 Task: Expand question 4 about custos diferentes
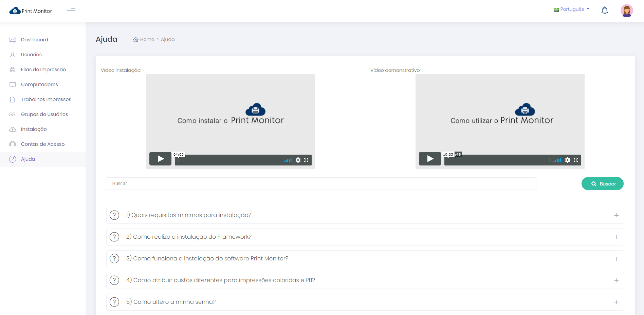click(365, 280)
